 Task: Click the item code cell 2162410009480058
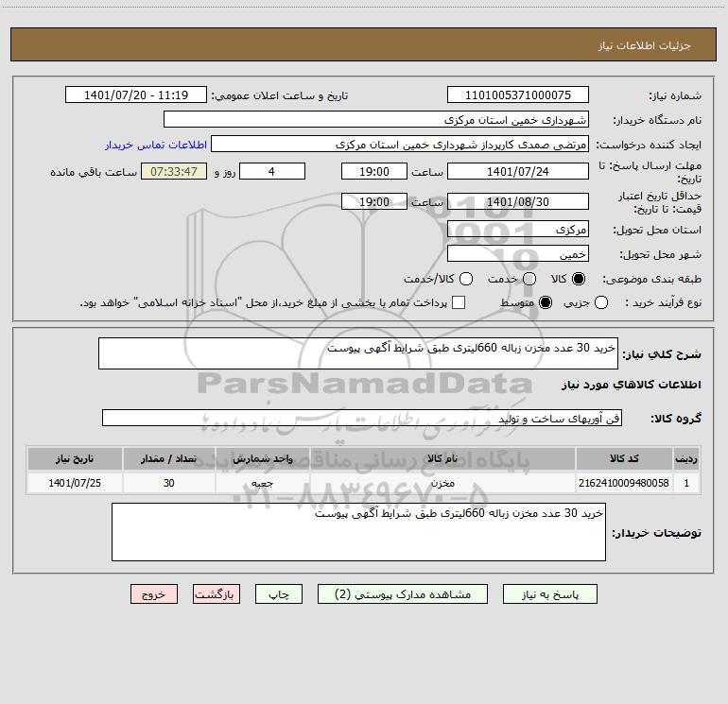click(624, 483)
